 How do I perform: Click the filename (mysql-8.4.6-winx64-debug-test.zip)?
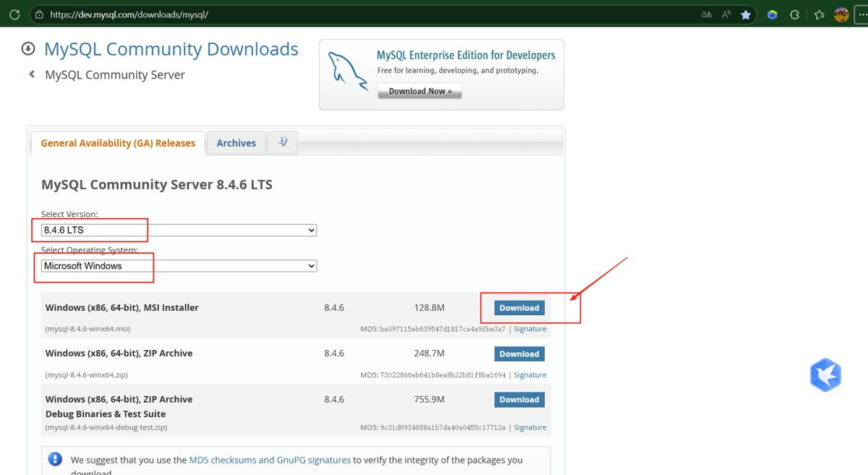pyautogui.click(x=106, y=427)
